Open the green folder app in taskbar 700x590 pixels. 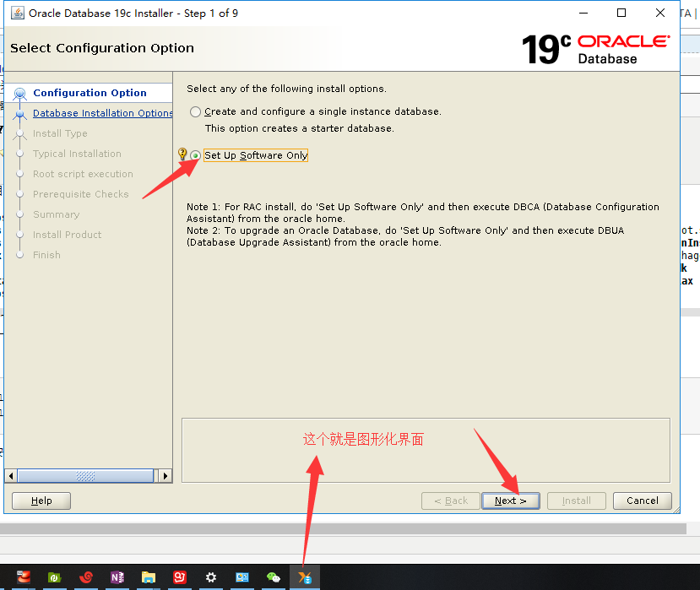(55, 577)
